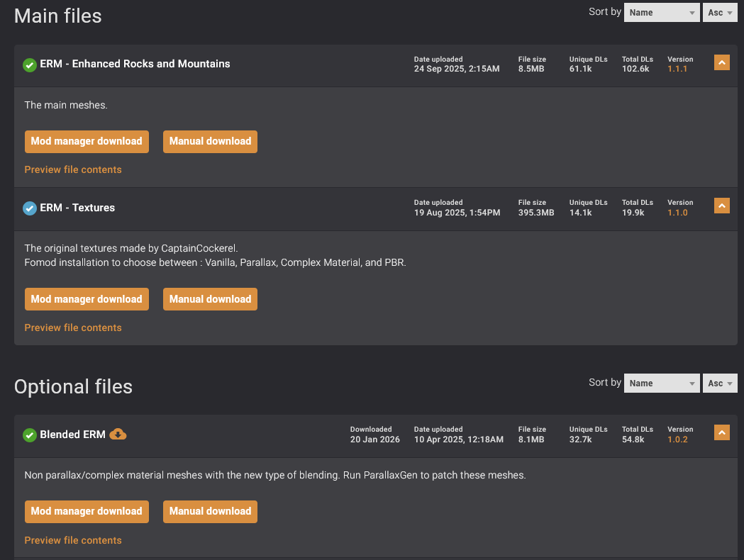Screen dimensions: 744x560
Task: Open the Main files Asc order dropdown
Action: (x=720, y=13)
